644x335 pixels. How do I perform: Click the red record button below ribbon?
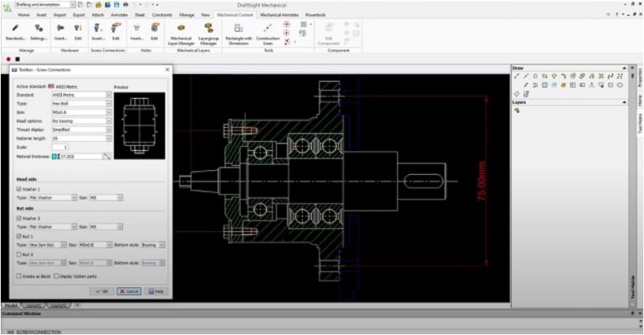tap(8, 59)
